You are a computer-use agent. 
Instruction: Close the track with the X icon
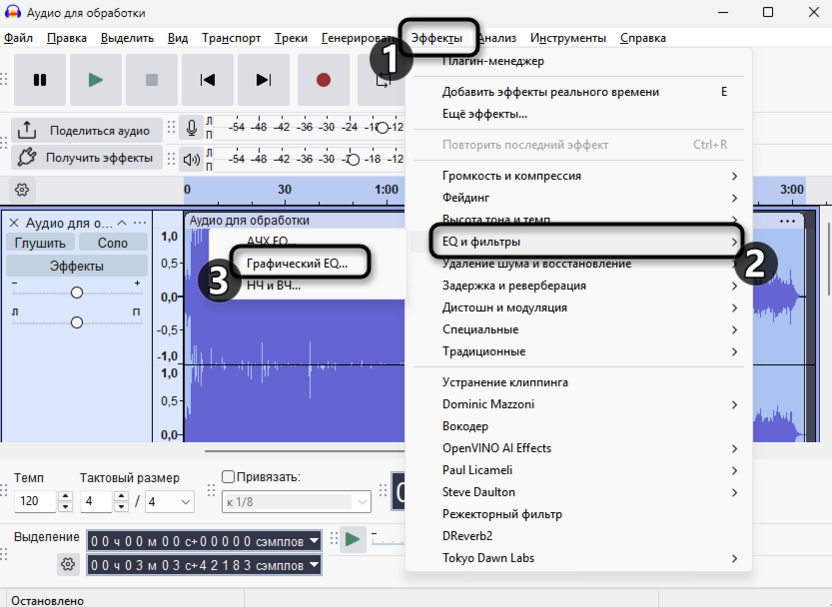tap(14, 223)
